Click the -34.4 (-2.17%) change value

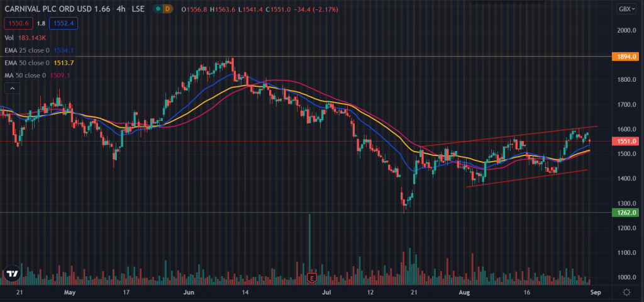317,9
